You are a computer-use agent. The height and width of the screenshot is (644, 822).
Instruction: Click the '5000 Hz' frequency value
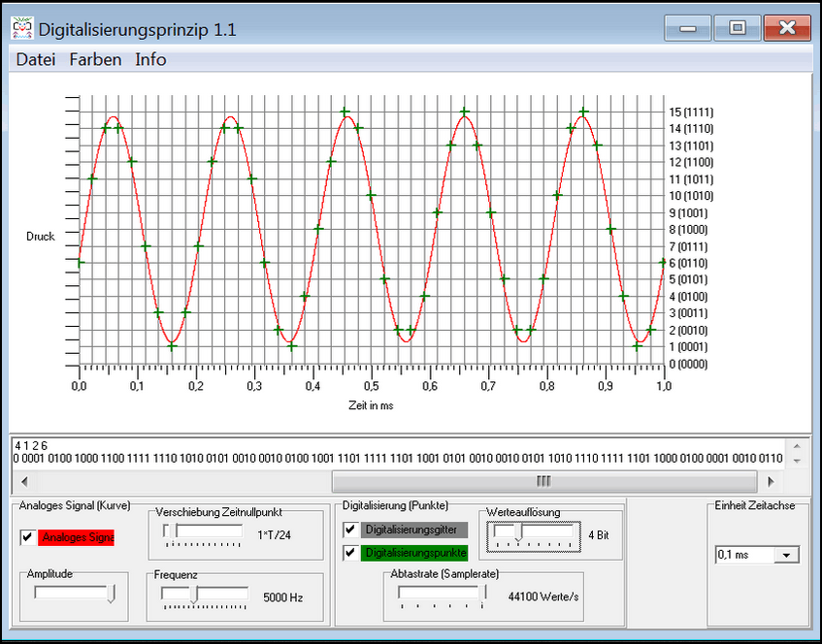(283, 597)
